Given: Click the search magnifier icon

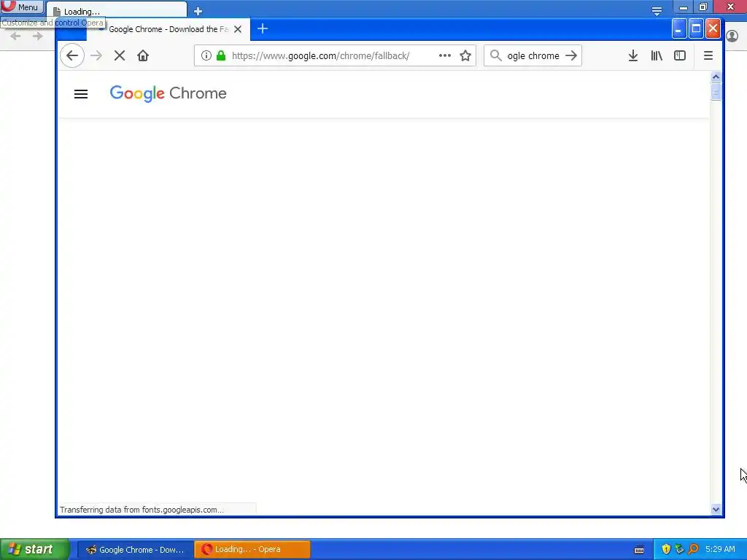Looking at the screenshot, I should pos(496,55).
